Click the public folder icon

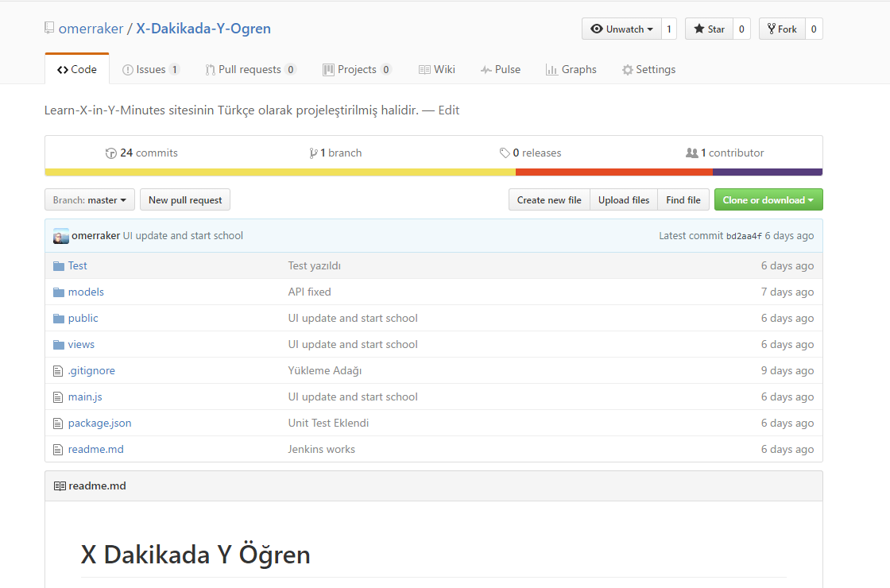click(x=59, y=319)
